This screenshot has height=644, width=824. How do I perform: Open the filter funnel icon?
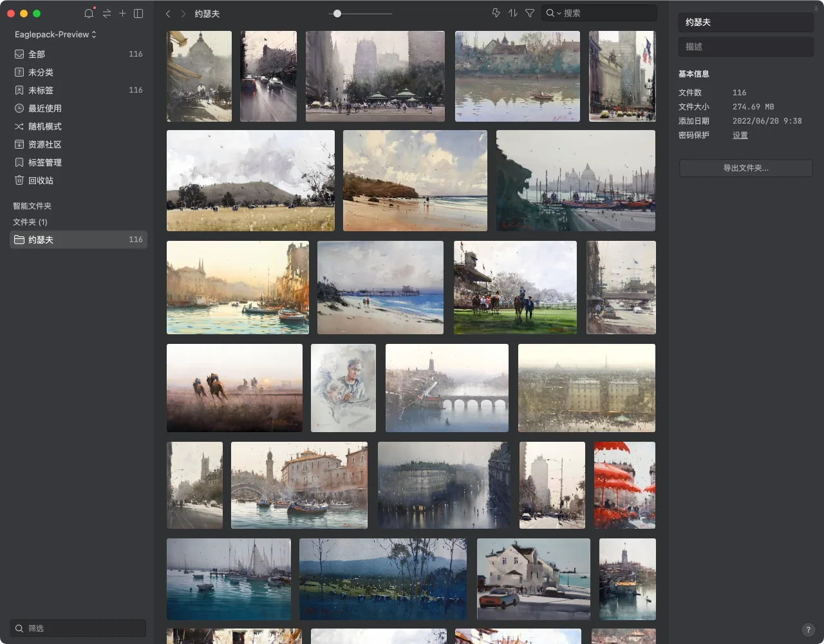tap(530, 13)
